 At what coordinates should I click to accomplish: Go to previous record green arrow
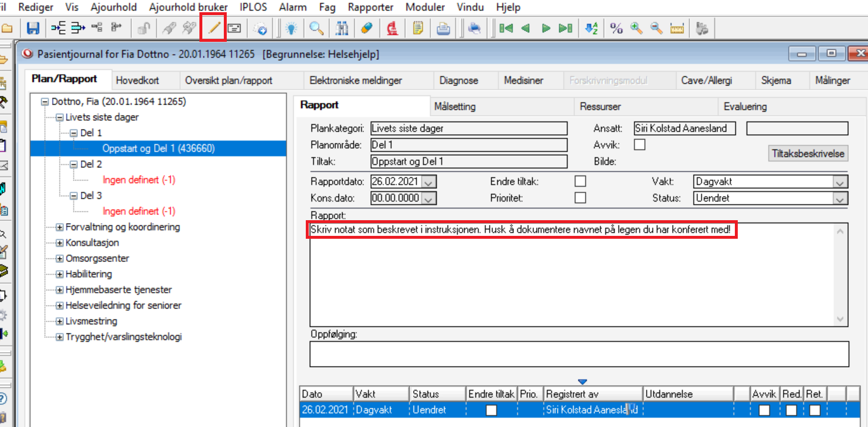tap(526, 28)
